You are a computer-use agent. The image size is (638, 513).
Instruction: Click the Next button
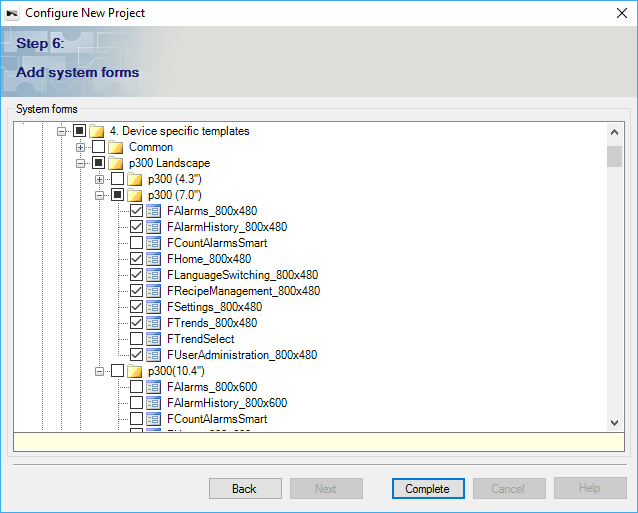[x=326, y=488]
